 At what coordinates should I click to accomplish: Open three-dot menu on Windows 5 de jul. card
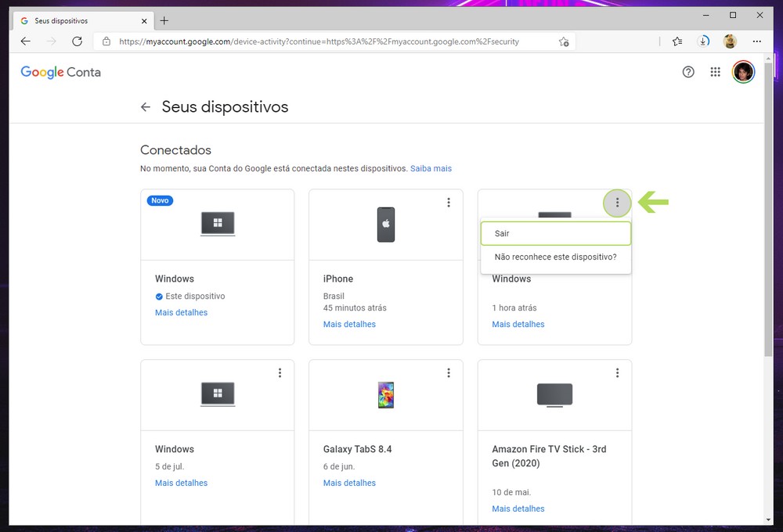280,373
